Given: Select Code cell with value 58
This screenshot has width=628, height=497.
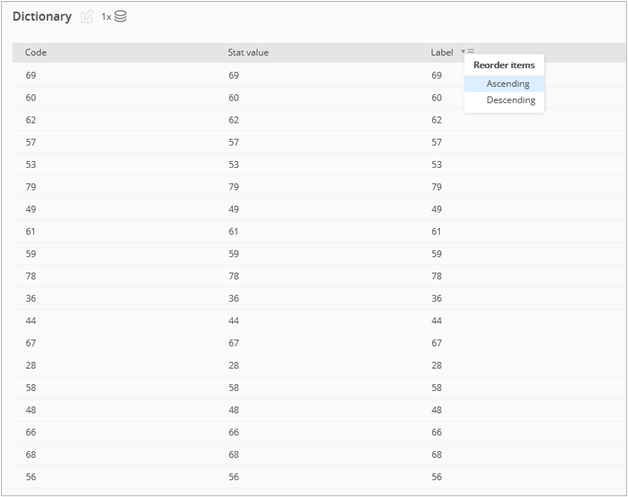Looking at the screenshot, I should (31, 388).
